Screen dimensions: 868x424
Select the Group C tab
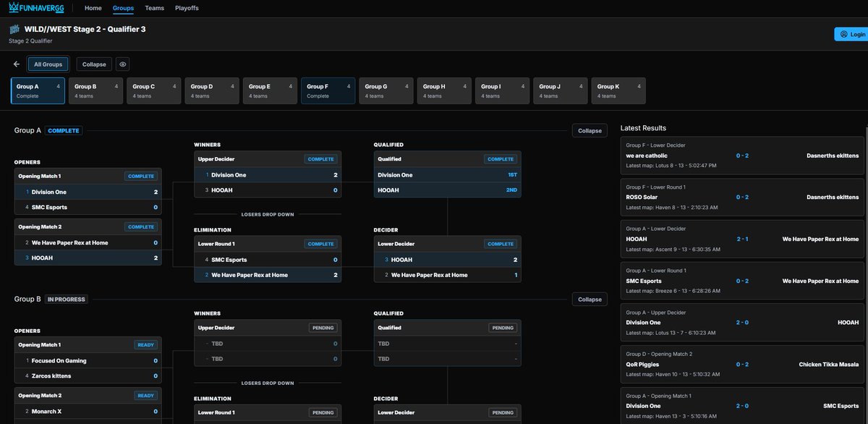(153, 90)
